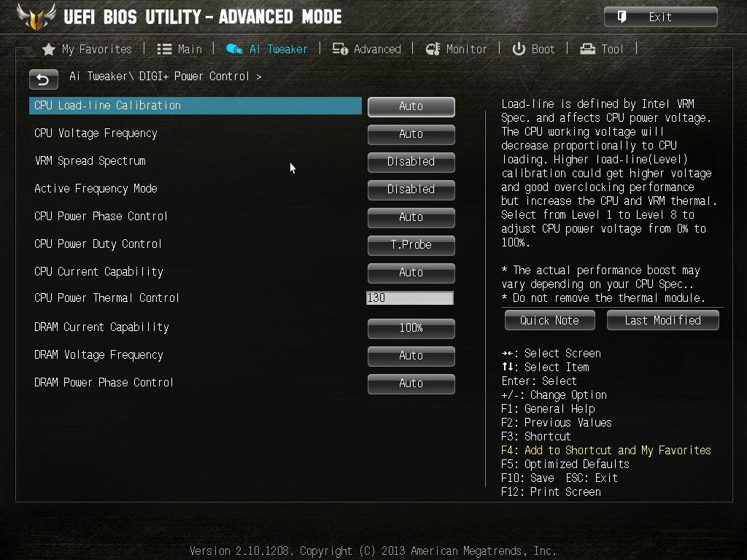Click the back arrow icon button

coord(43,79)
